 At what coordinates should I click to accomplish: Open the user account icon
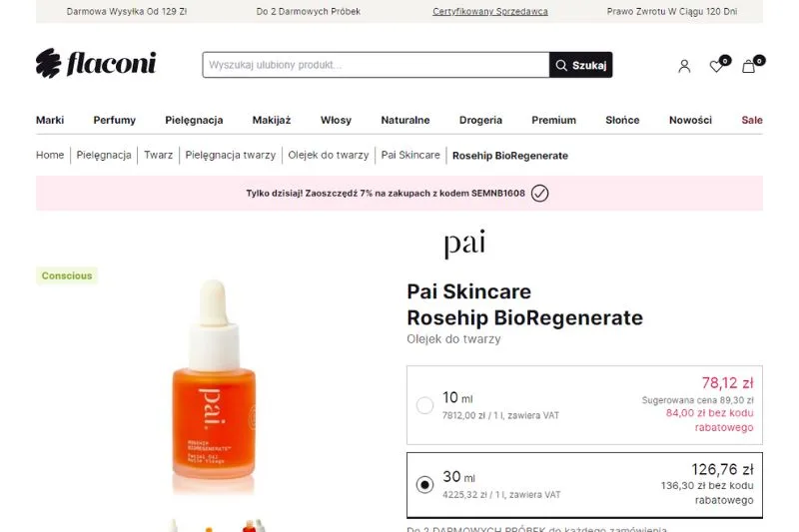[x=684, y=66]
